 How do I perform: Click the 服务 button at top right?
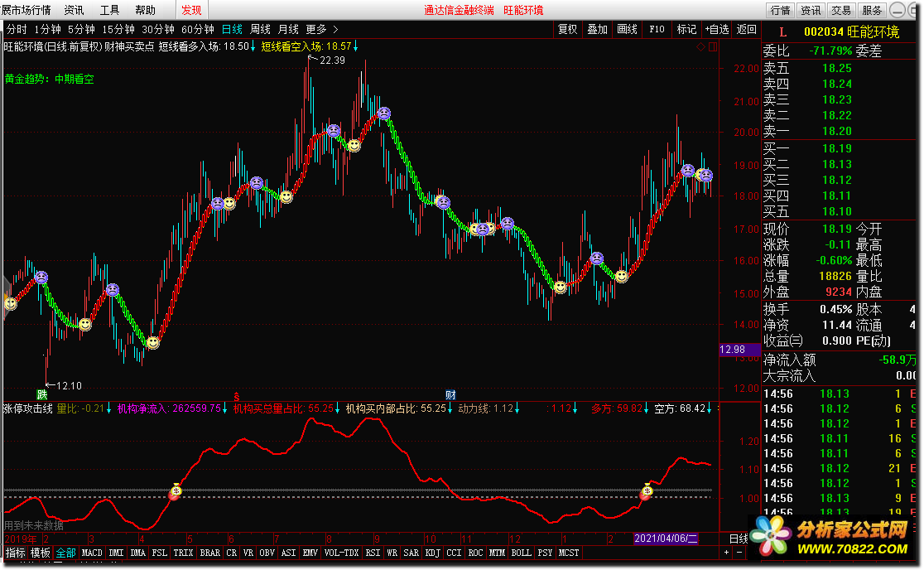[872, 10]
